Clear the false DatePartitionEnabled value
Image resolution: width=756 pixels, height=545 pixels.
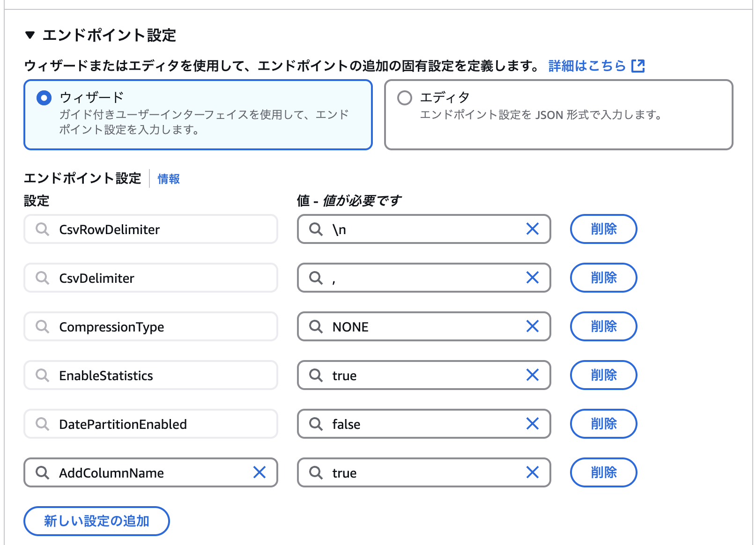533,424
